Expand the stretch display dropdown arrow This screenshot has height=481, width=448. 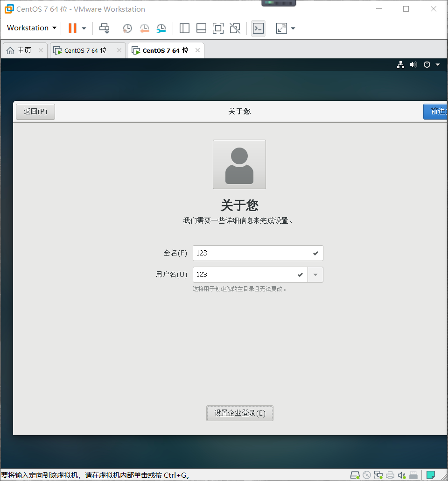[293, 28]
